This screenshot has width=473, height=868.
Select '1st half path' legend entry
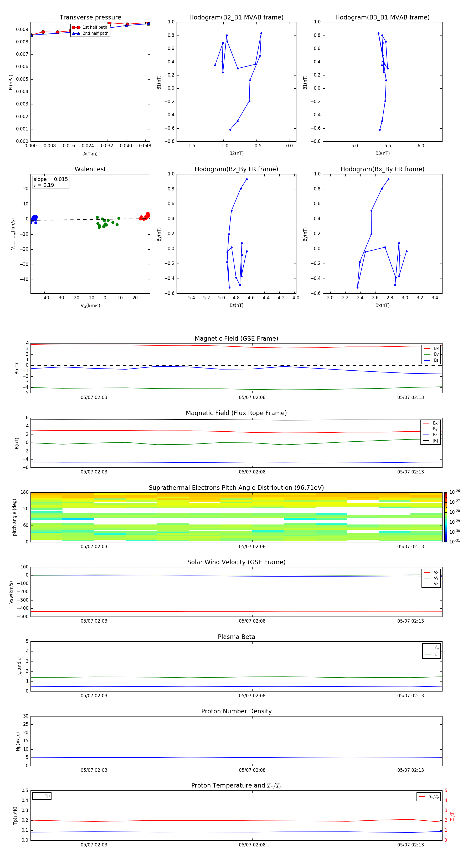(x=90, y=27)
